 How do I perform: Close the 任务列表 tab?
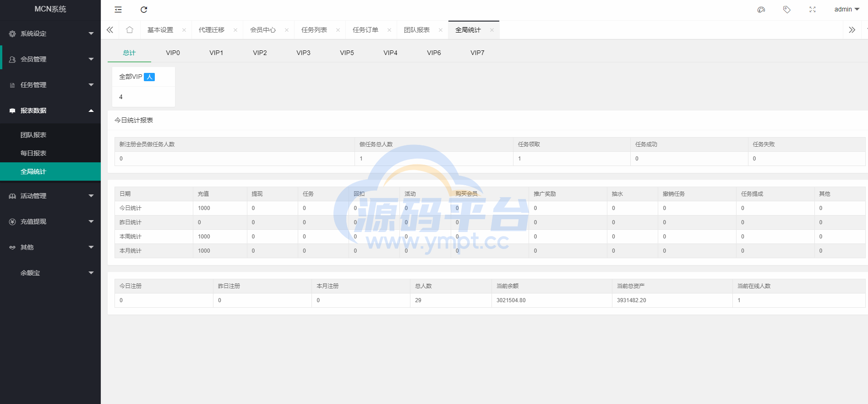[x=338, y=30]
